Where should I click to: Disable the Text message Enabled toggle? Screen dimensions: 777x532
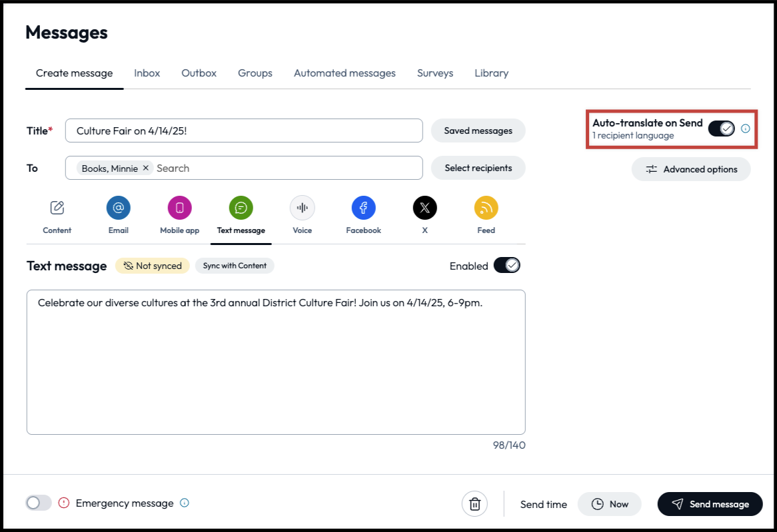[x=506, y=266]
